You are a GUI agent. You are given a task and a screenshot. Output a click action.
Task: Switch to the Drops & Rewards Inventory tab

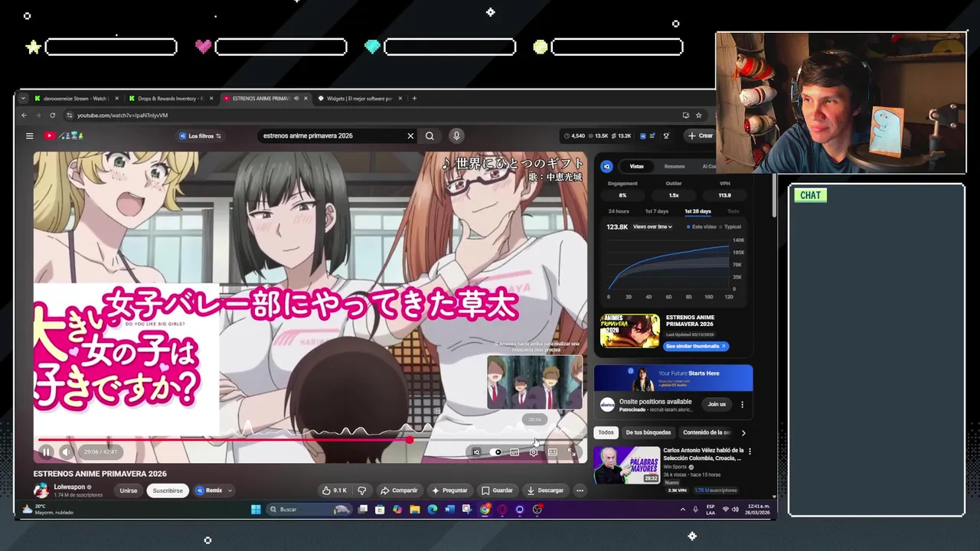pos(170,99)
